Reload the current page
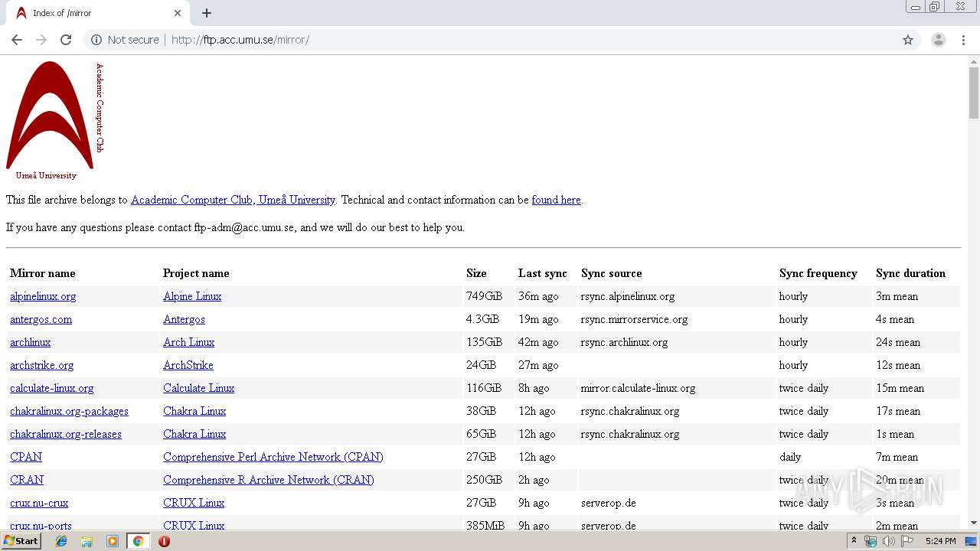This screenshot has height=551, width=980. pos(66,40)
